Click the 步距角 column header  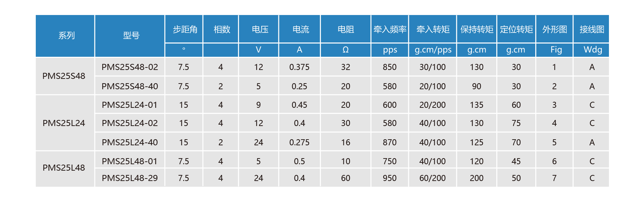185,29
